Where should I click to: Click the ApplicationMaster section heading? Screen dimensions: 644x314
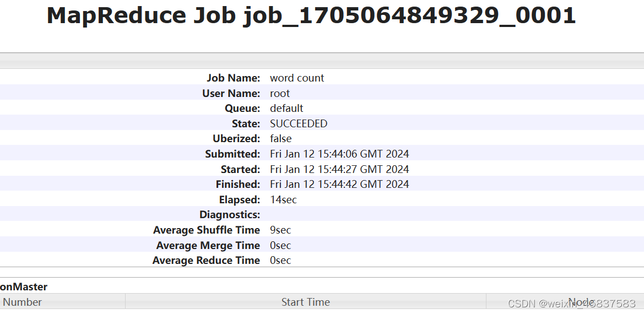pos(23,287)
